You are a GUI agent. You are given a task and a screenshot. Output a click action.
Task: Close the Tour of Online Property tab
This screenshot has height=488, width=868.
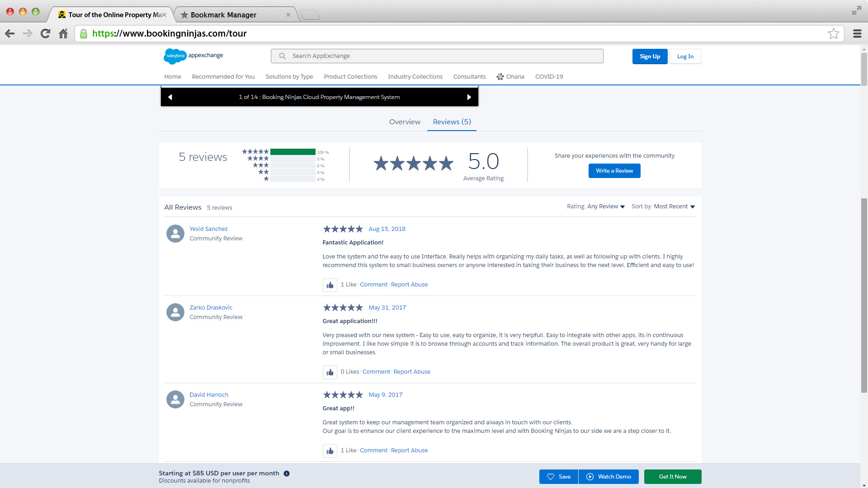point(165,15)
